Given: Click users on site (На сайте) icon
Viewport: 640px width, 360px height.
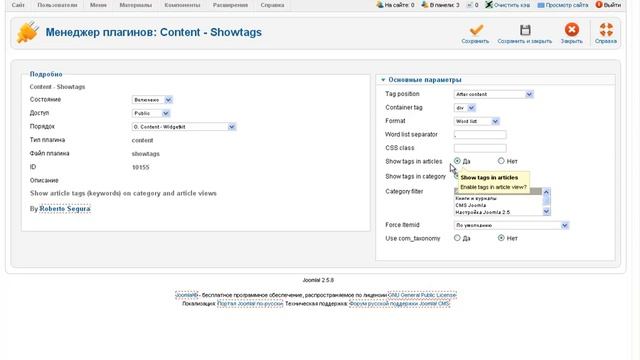Looking at the screenshot, I should pyautogui.click(x=380, y=5).
